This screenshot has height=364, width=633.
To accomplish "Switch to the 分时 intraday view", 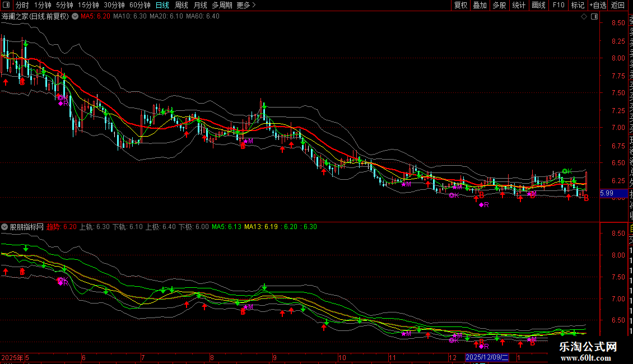I will pyautogui.click(x=22, y=5).
